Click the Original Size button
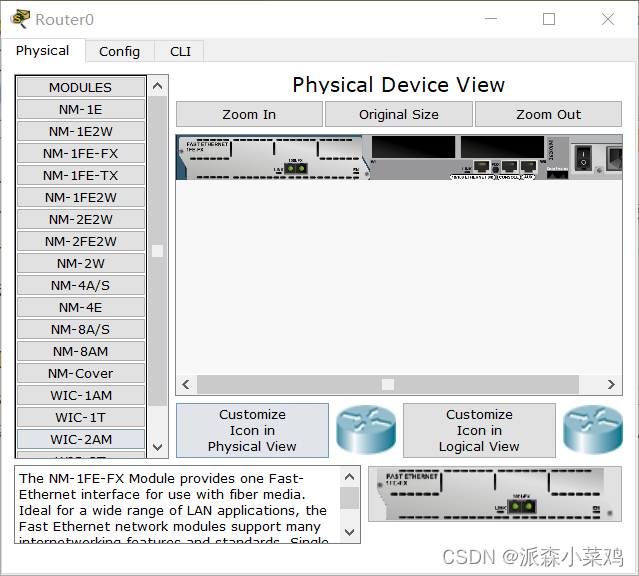Image resolution: width=639 pixels, height=576 pixels. coord(399,114)
